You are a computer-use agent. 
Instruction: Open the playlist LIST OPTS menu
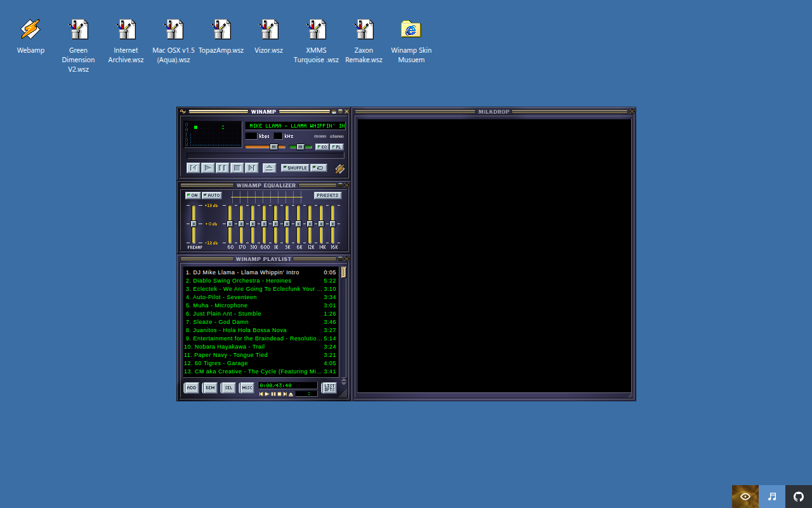pyautogui.click(x=329, y=387)
